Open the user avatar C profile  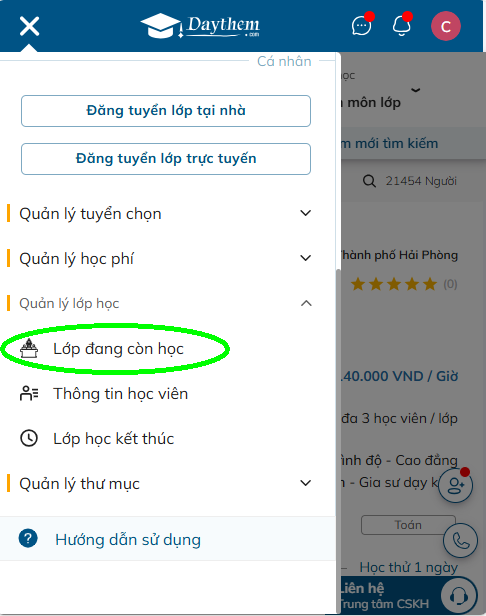(x=446, y=26)
